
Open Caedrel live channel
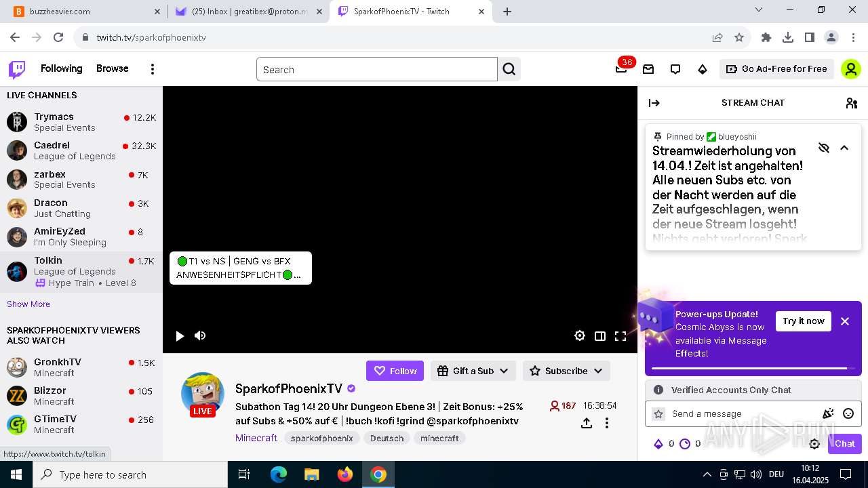[x=81, y=150]
